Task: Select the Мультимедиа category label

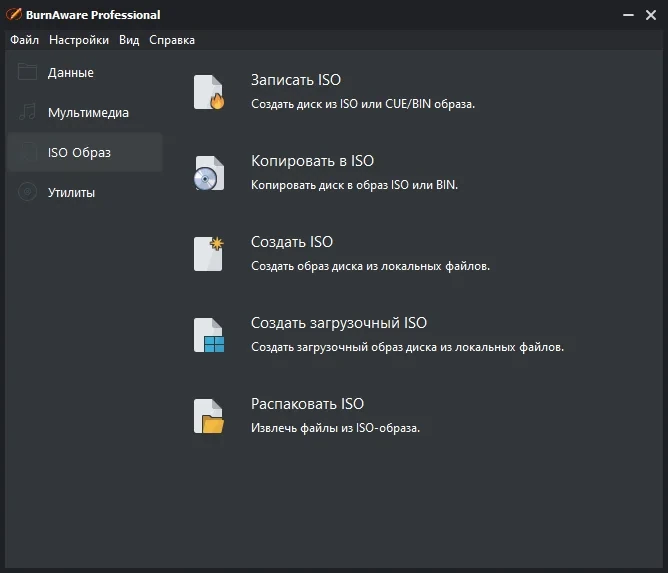Action: click(x=88, y=112)
